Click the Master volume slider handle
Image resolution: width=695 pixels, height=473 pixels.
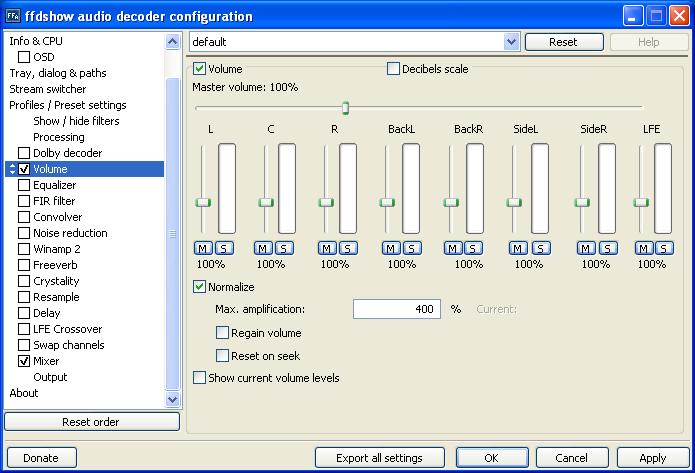[345, 108]
